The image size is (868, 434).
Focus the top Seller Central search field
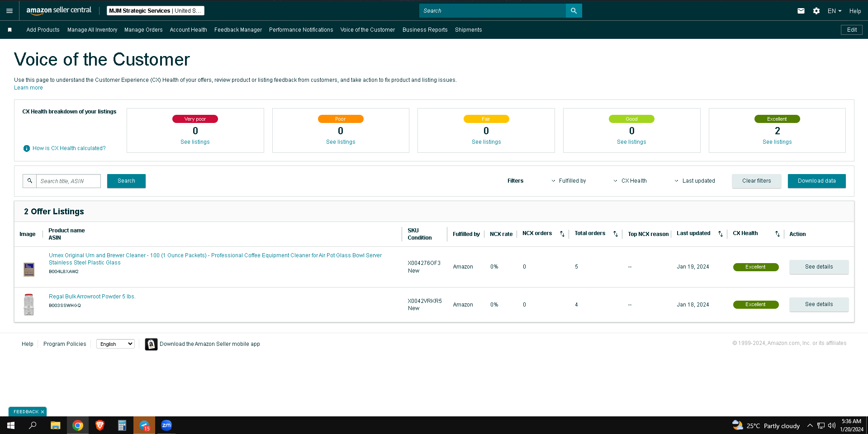click(493, 11)
